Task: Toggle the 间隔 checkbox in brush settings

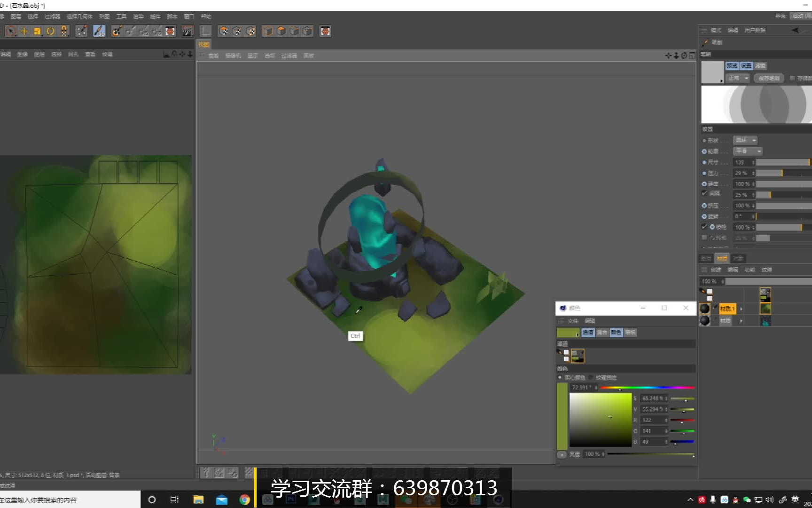Action: pos(704,194)
